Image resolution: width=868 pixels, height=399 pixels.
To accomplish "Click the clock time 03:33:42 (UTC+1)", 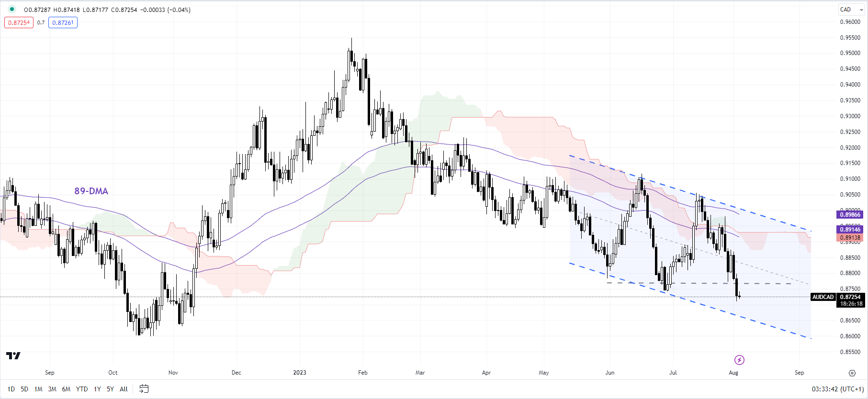I will [838, 389].
